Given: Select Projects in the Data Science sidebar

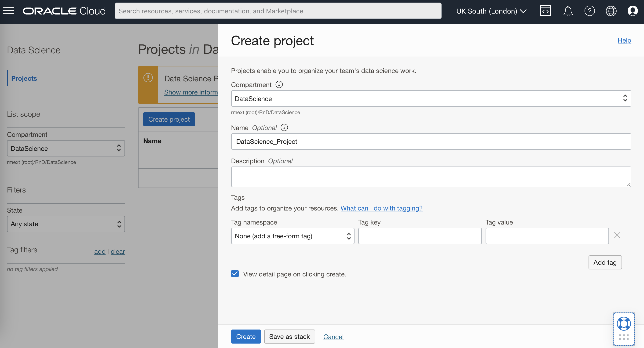Looking at the screenshot, I should point(24,78).
